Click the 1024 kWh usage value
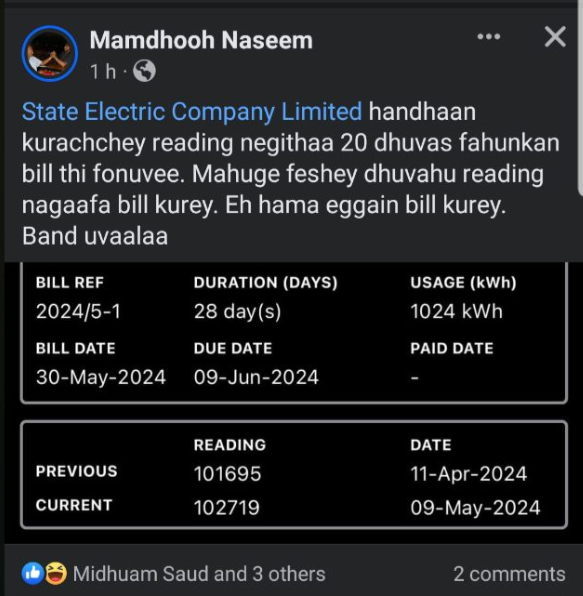583x596 pixels. pyautogui.click(x=456, y=311)
